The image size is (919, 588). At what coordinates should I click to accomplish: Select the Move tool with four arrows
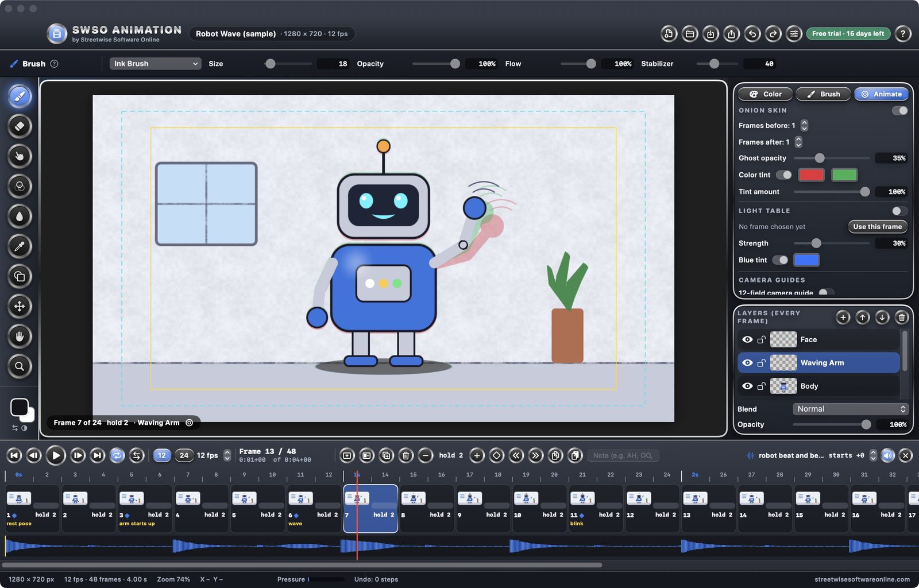point(20,306)
